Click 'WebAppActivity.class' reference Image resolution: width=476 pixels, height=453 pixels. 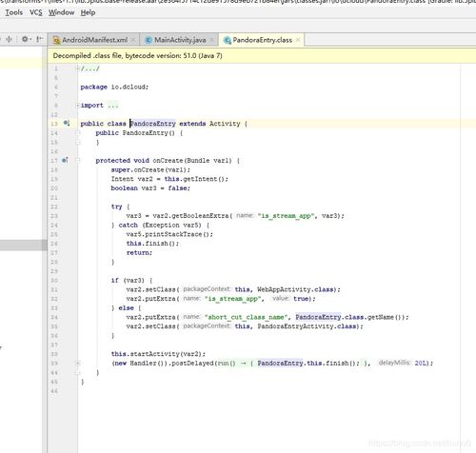tap(295, 289)
